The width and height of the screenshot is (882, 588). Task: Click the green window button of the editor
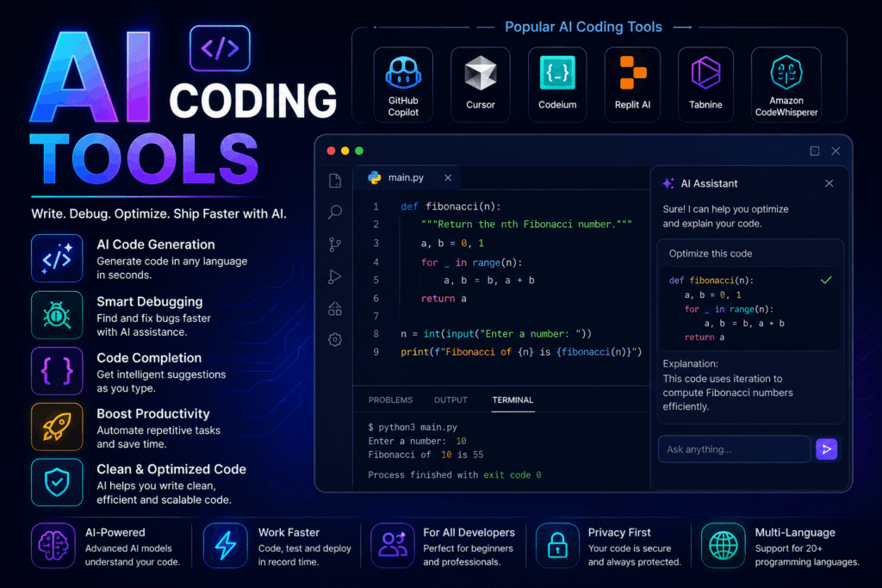[x=359, y=151]
